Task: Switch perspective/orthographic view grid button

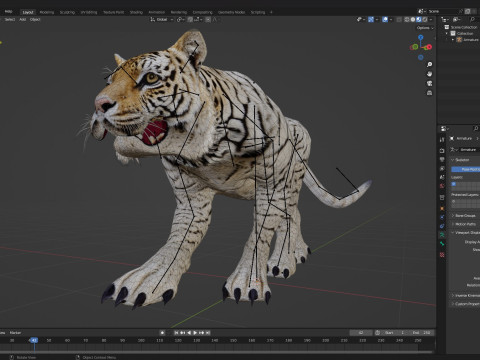Action: point(430,93)
